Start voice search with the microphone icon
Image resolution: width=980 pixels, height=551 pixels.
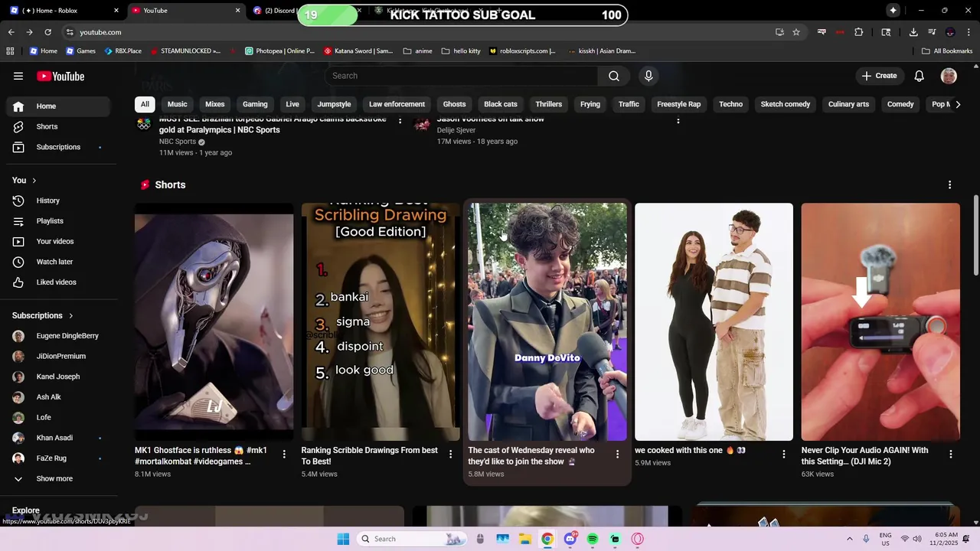point(648,76)
